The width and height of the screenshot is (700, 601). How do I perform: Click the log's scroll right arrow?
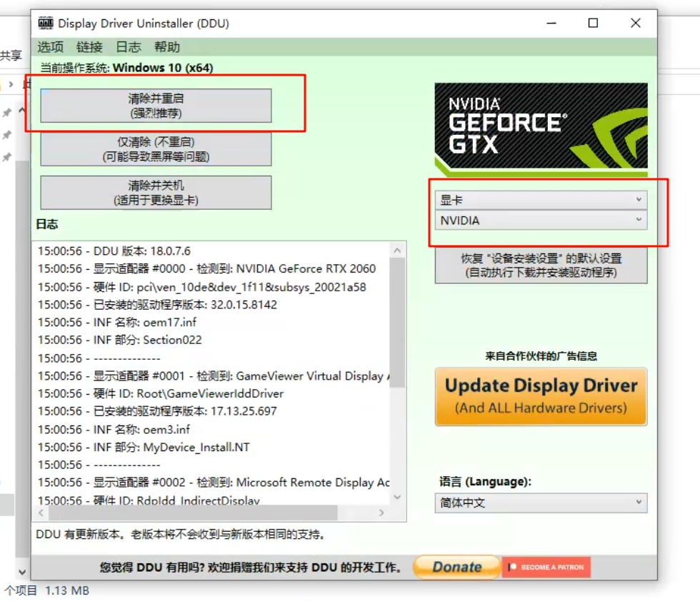[x=381, y=513]
